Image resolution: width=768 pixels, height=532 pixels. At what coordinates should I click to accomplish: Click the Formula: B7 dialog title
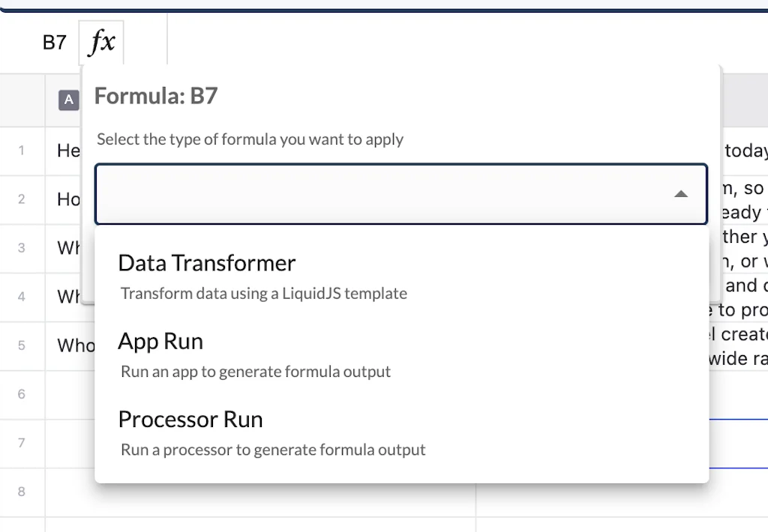pyautogui.click(x=156, y=97)
